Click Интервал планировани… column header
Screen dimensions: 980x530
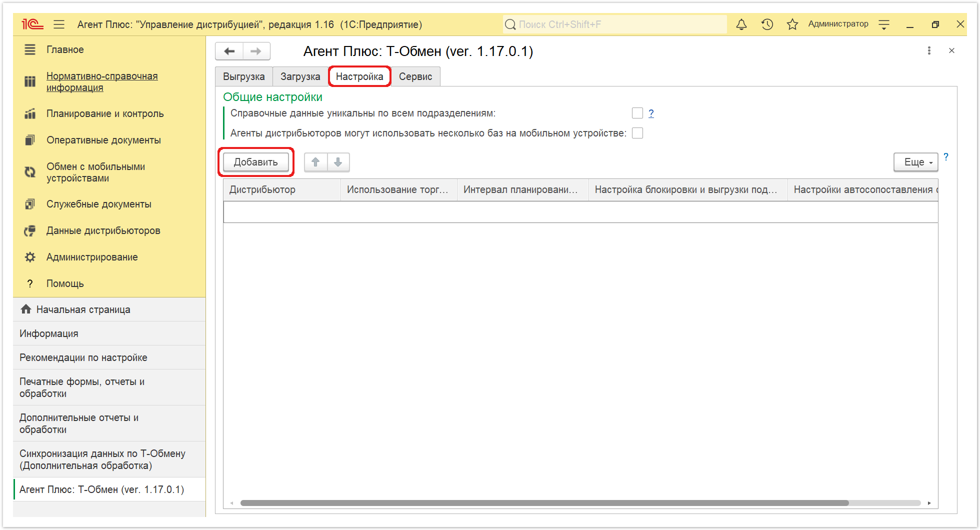(x=523, y=189)
